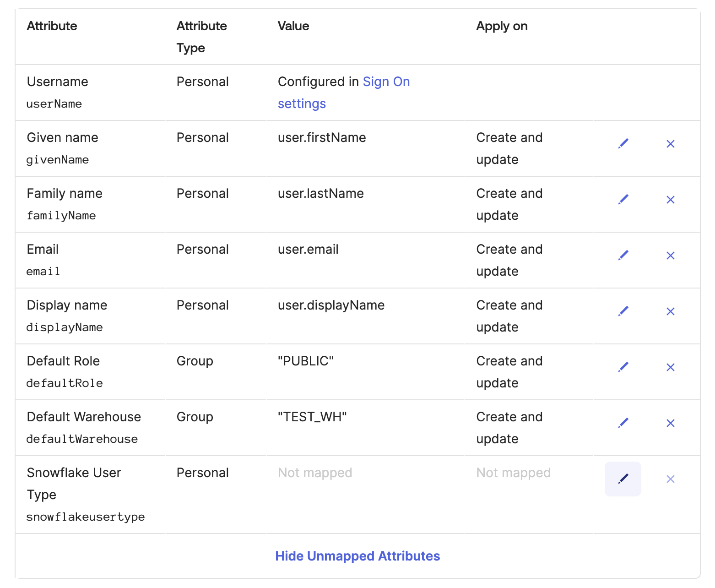This screenshot has width=715, height=588.
Task: Click the X for Snowflake User Type
Action: 670,479
